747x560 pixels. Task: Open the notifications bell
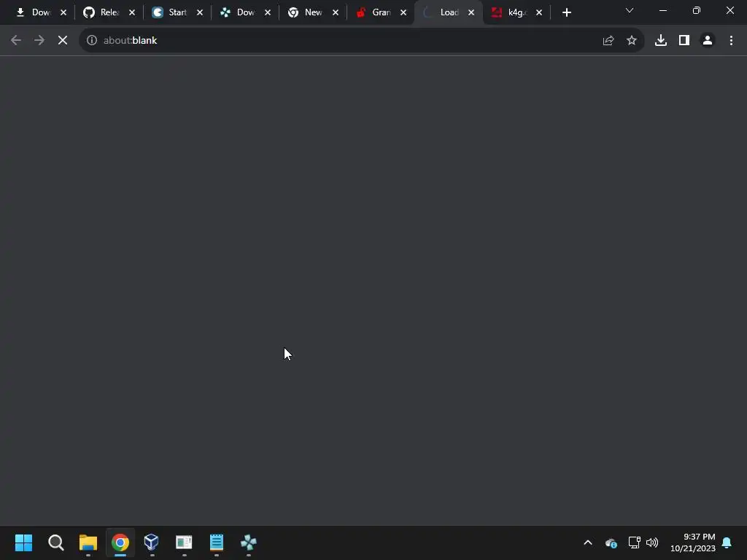coord(727,542)
